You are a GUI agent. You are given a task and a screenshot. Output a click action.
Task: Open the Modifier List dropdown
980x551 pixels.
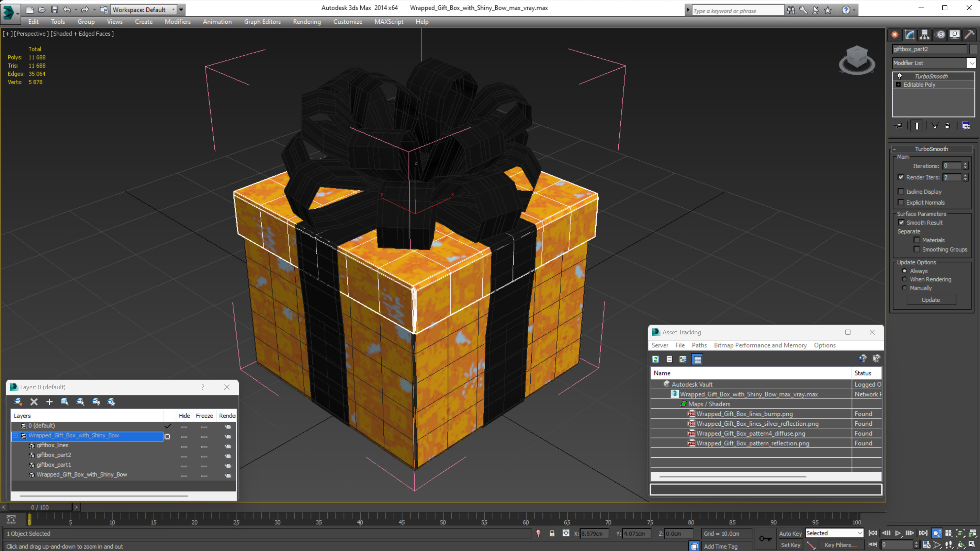point(971,63)
